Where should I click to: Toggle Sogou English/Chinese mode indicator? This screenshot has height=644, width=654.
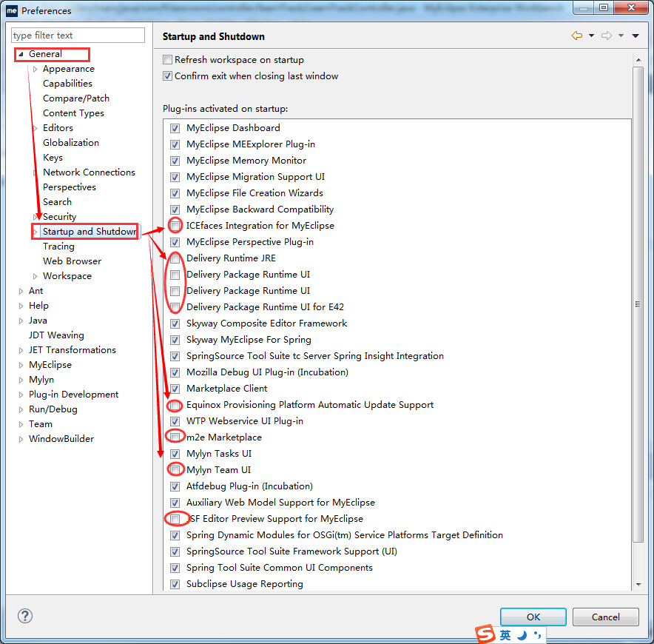click(x=505, y=635)
